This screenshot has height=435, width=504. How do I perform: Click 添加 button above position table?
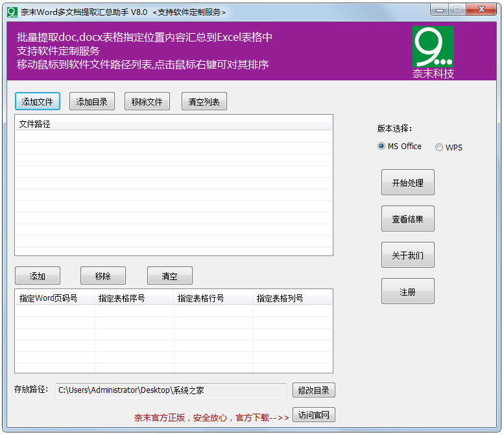(x=38, y=276)
